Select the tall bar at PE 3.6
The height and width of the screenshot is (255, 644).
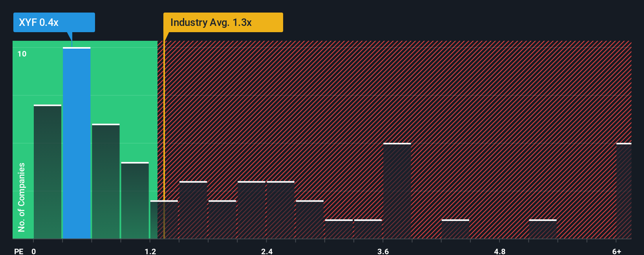(397, 191)
